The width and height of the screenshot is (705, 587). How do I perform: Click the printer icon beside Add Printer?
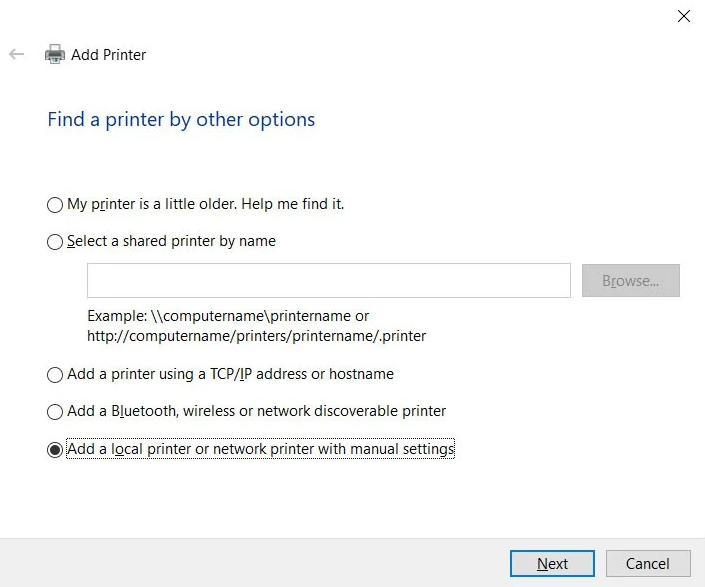(x=54, y=55)
